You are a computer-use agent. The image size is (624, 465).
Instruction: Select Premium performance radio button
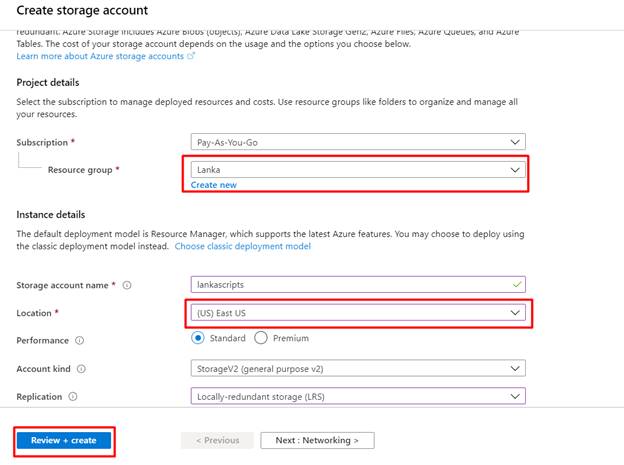262,338
